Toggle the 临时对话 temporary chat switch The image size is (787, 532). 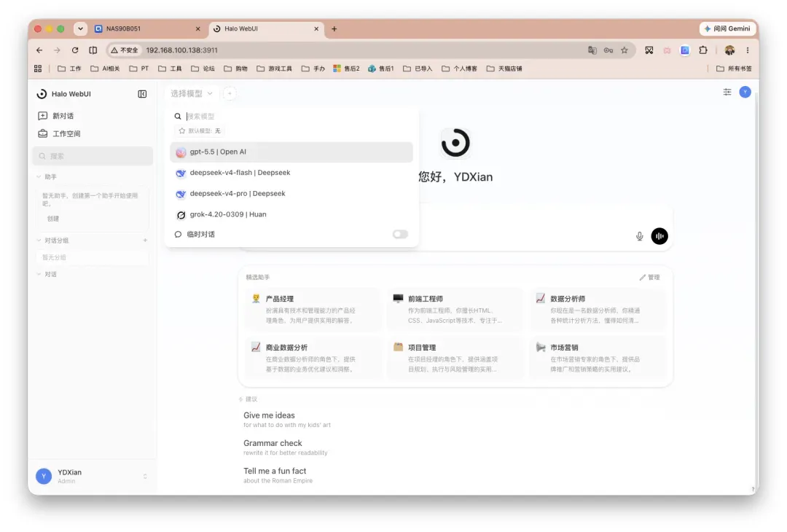point(400,235)
